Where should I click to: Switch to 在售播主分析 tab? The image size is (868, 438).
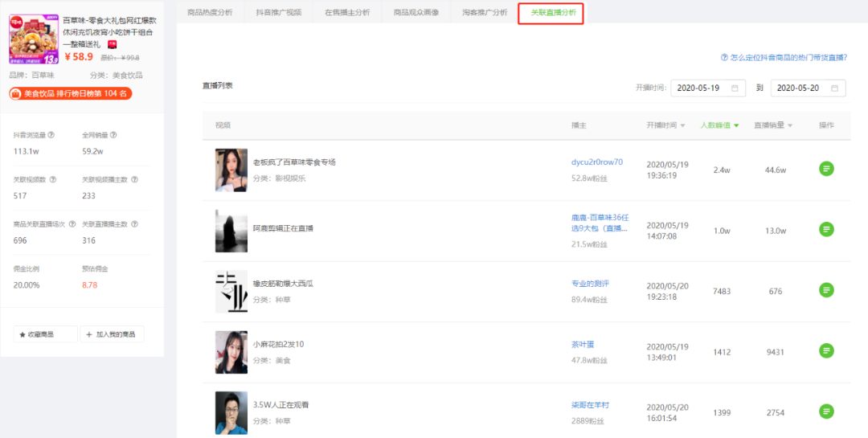tap(347, 12)
